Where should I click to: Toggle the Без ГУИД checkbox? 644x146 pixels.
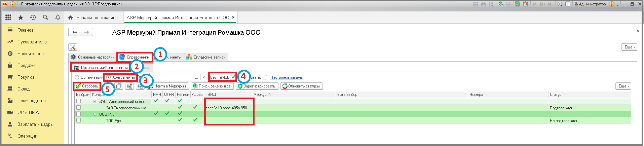233,77
